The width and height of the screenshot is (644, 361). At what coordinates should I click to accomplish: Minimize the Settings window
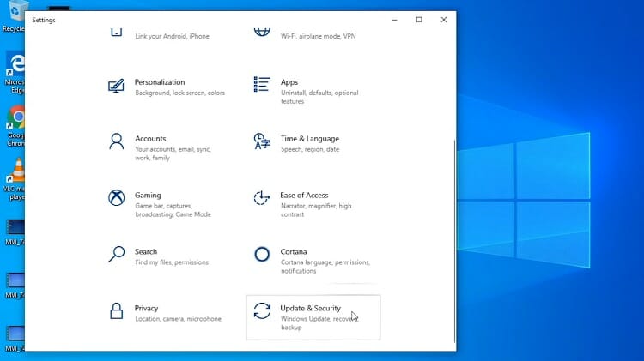point(394,20)
